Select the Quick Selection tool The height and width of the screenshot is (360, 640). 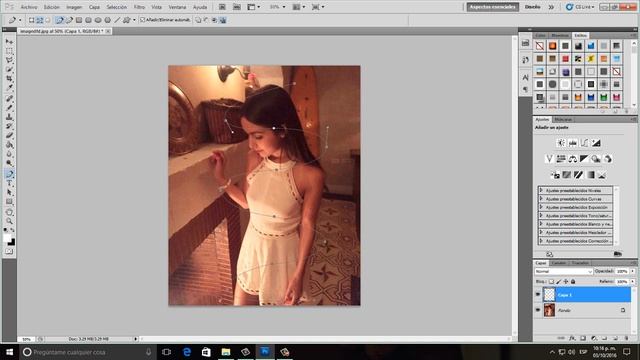[x=9, y=70]
